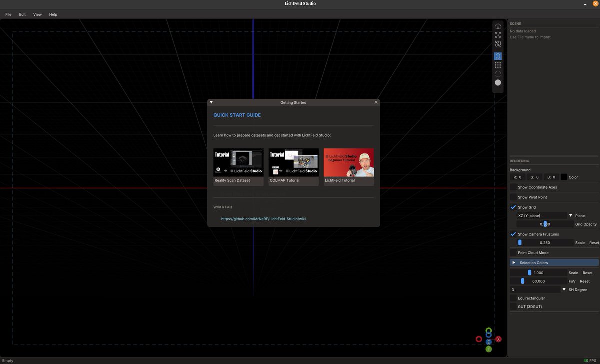Click the blue Z axis on orientation gizmo
Screen dimensions: 600x364
pos(489,342)
